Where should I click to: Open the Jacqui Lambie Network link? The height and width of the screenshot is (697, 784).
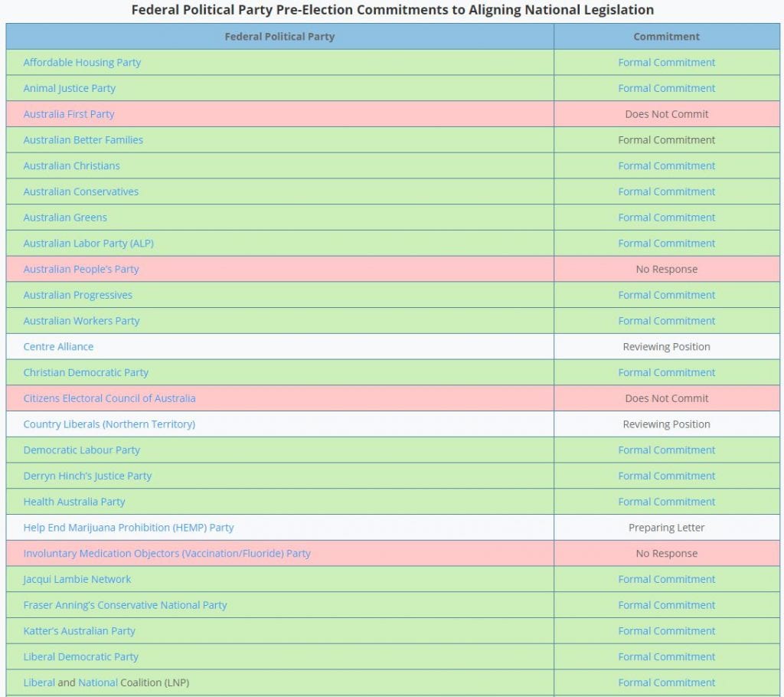pos(77,579)
